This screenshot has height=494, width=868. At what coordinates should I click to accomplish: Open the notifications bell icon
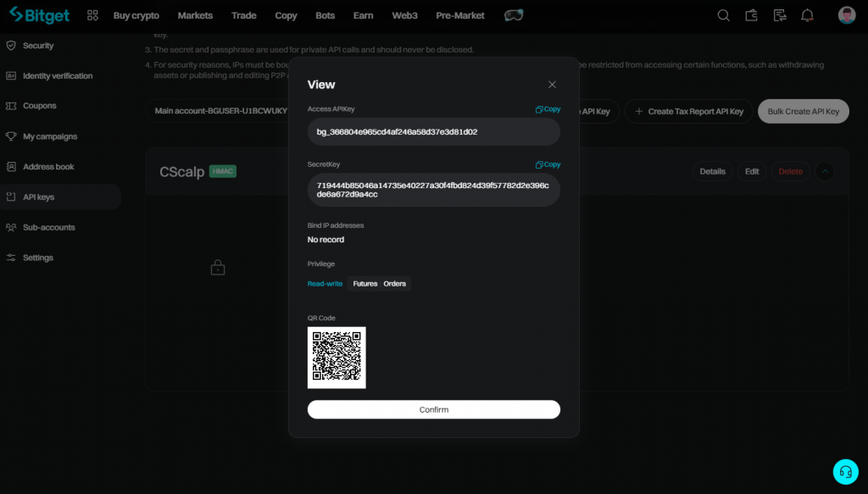807,15
